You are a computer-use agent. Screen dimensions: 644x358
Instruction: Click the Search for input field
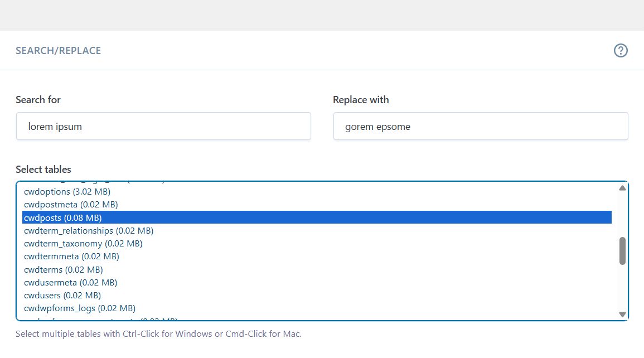point(163,127)
